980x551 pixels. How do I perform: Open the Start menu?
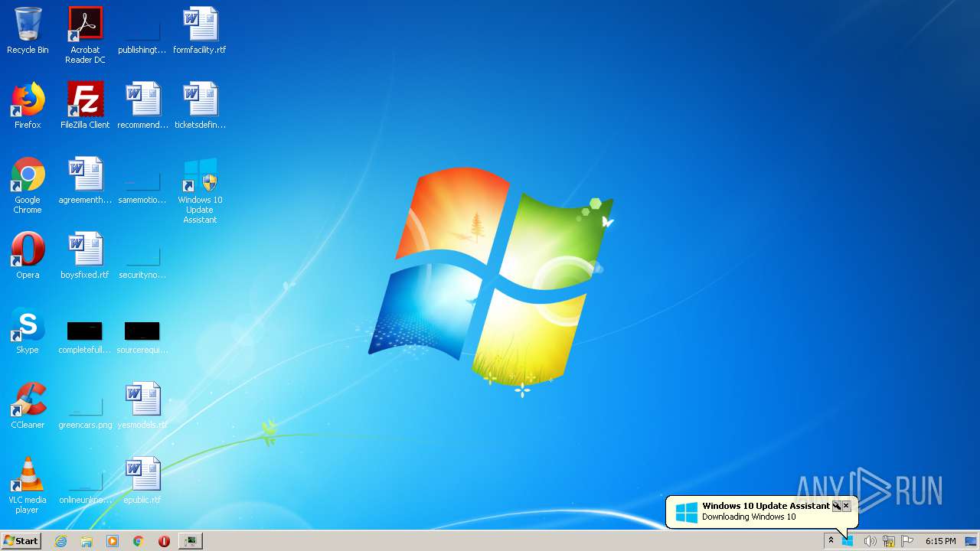pyautogui.click(x=21, y=540)
